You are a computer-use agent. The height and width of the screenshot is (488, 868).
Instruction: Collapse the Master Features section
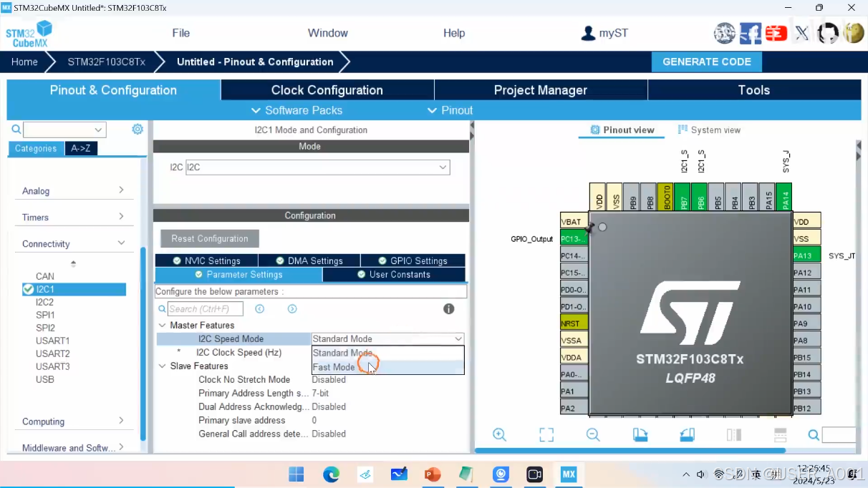tap(162, 325)
